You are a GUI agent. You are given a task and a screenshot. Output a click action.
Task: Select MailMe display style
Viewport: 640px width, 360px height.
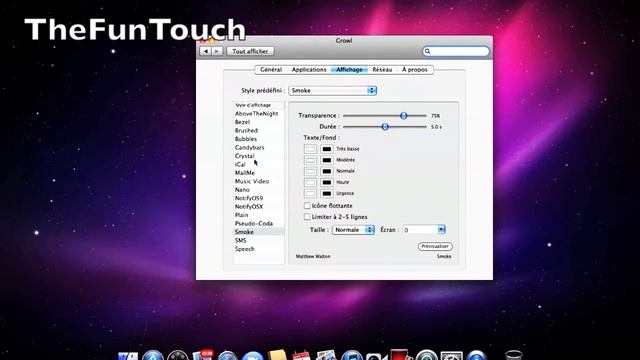[259, 173]
